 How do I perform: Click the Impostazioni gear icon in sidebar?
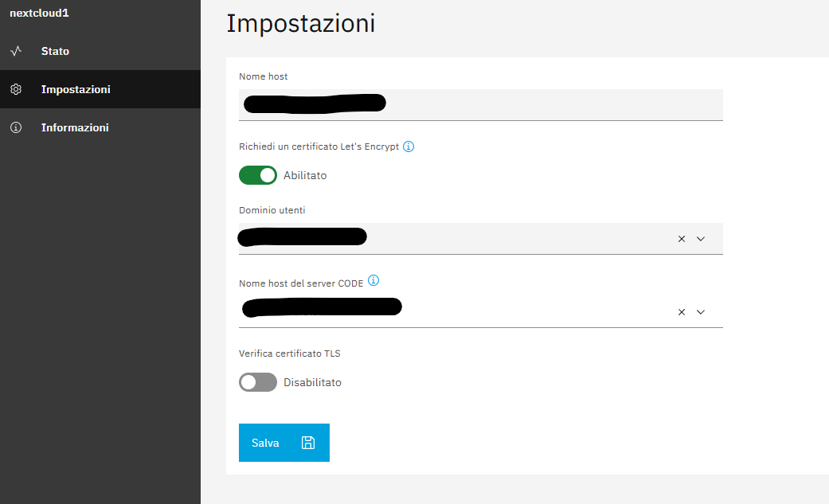pos(16,89)
